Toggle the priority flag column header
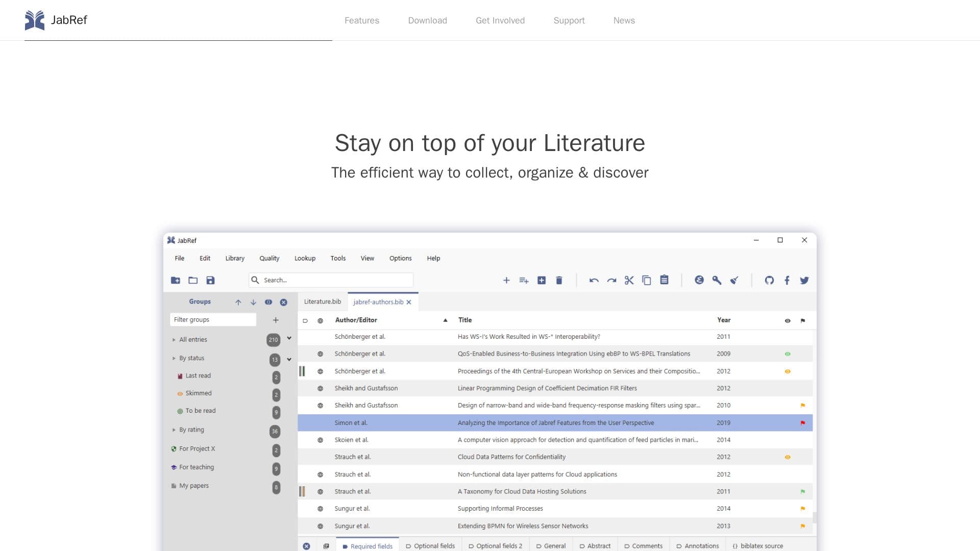 [x=803, y=321]
